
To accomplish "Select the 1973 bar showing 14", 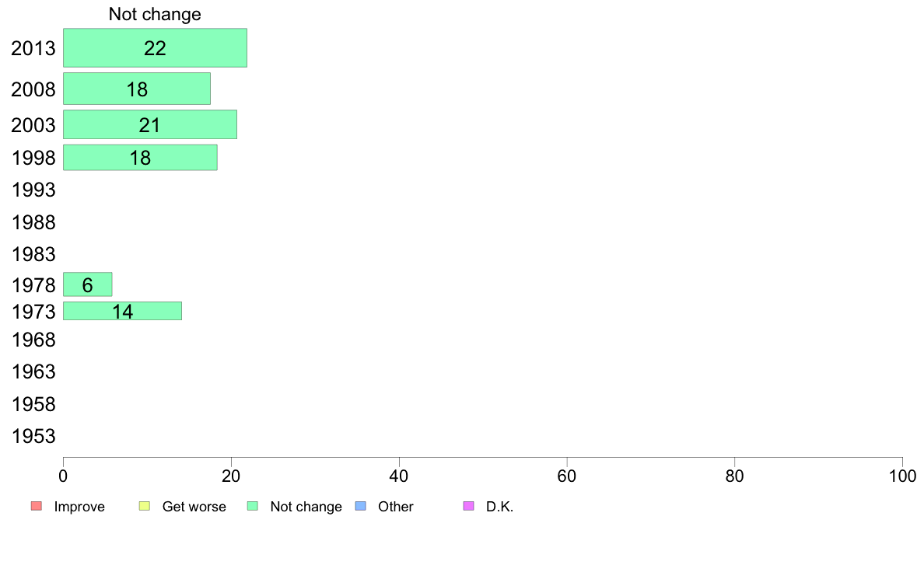I will pos(123,311).
